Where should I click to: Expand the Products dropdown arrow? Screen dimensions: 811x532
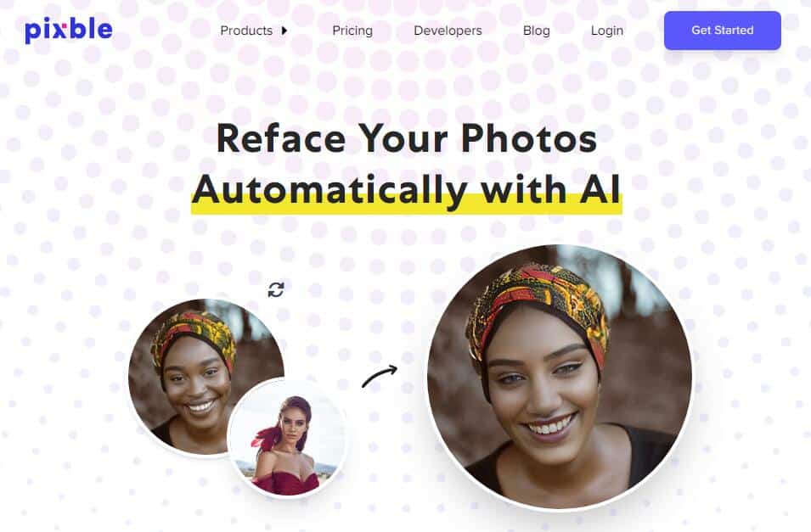pos(284,31)
